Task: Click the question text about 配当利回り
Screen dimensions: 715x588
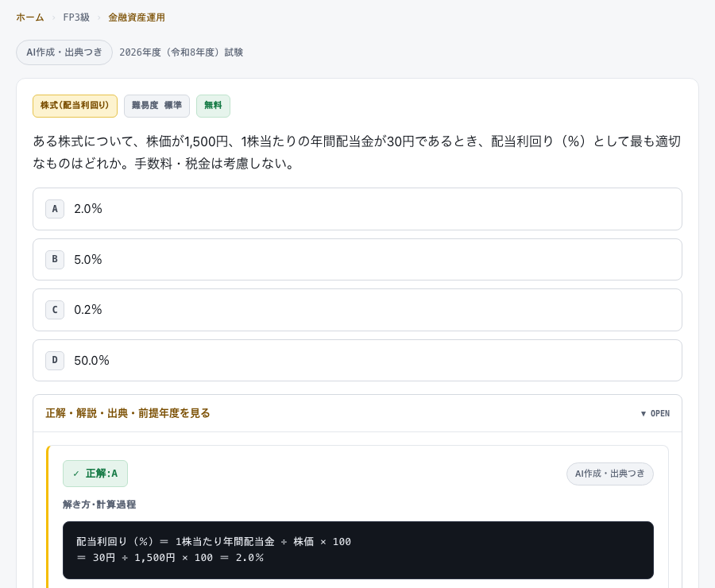Action: pyautogui.click(x=357, y=153)
